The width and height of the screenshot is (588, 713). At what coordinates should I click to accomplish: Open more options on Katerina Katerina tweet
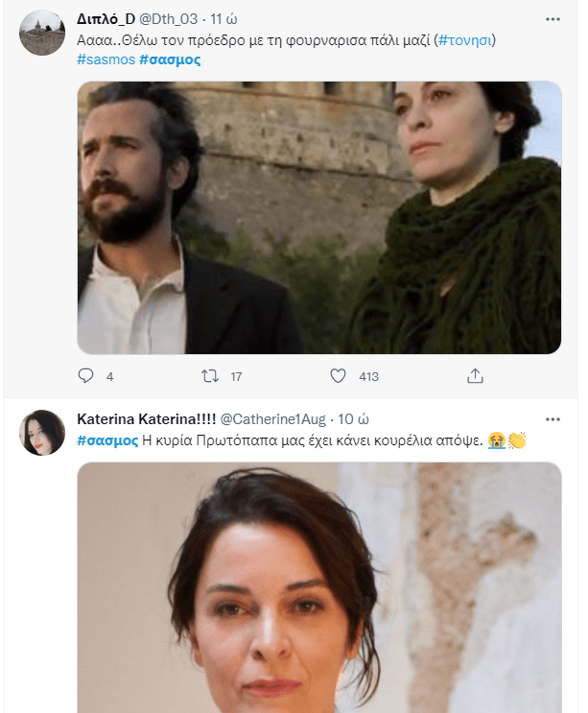[x=553, y=419]
